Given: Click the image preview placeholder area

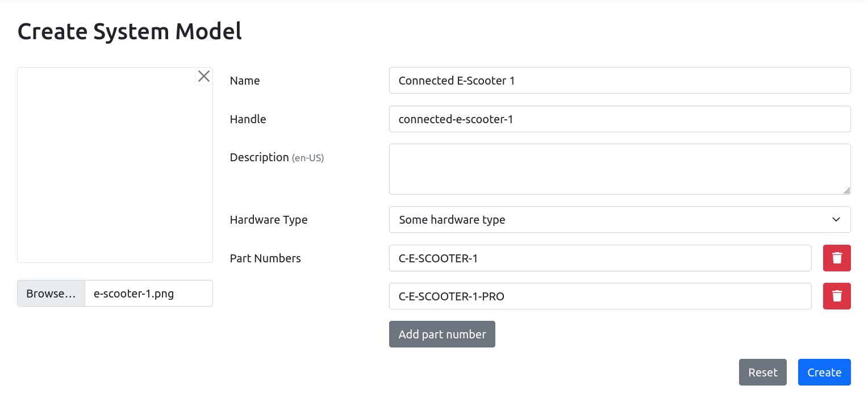Looking at the screenshot, I should [115, 165].
